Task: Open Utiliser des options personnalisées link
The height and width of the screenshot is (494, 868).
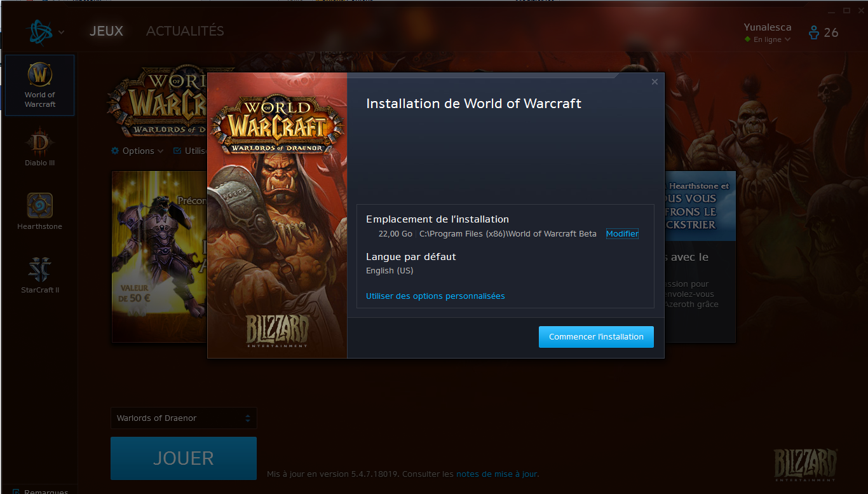Action: (x=435, y=296)
